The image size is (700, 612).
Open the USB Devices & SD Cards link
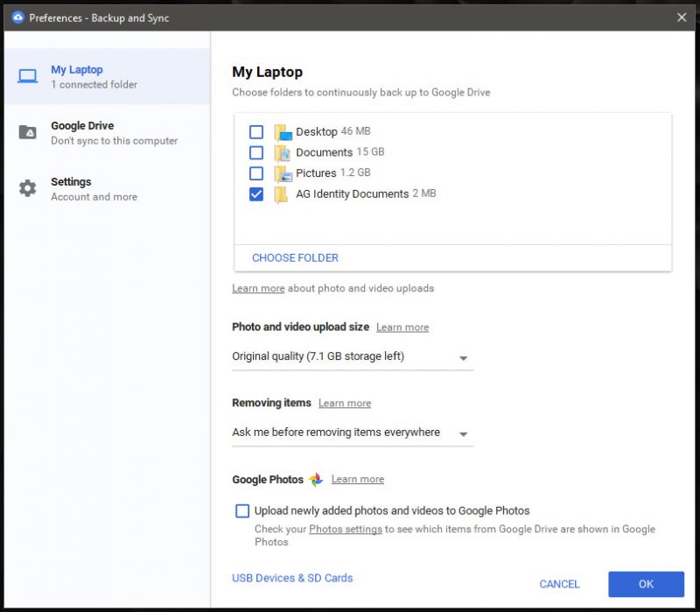[x=292, y=578]
